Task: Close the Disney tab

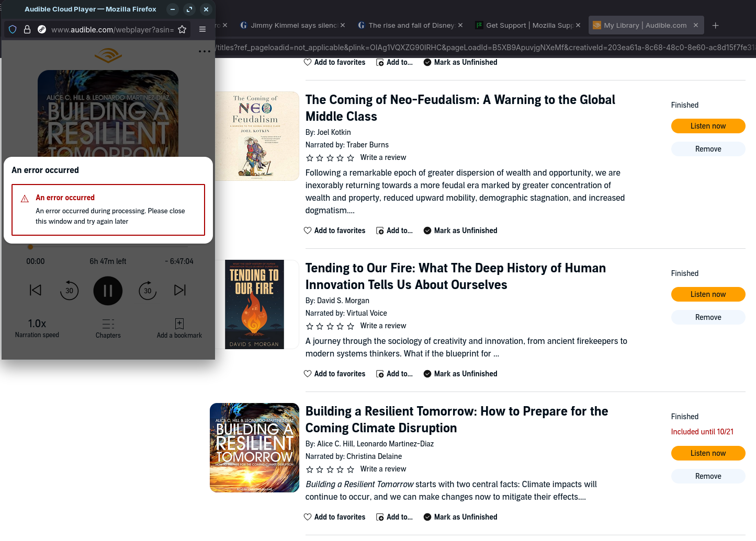Action: point(460,25)
